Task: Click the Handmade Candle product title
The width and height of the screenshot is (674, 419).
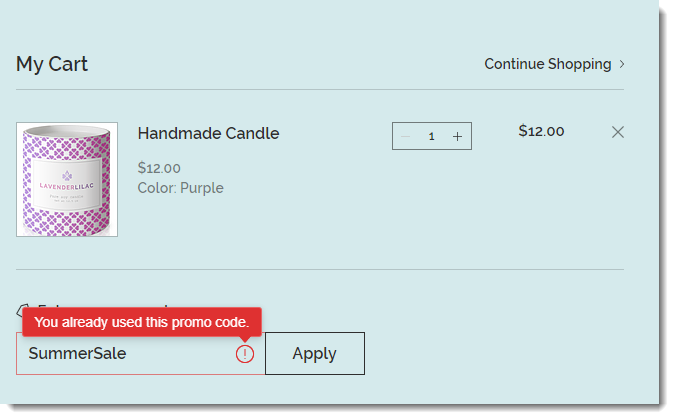Action: tap(208, 133)
